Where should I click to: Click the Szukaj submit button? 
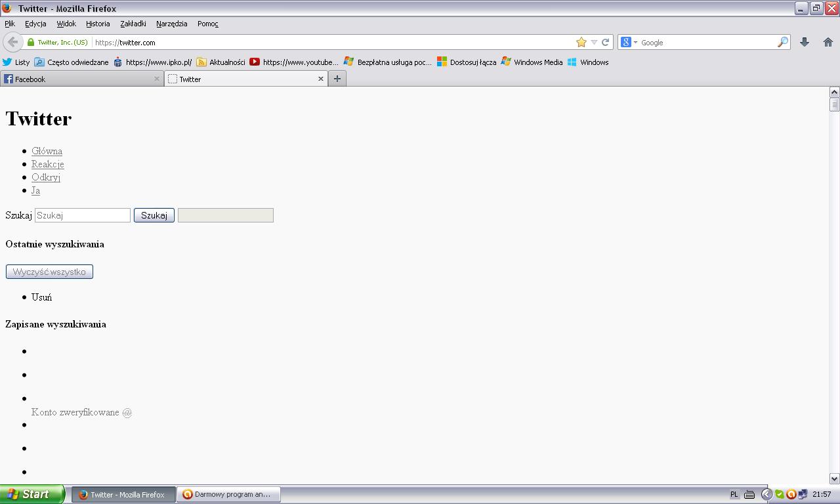[154, 215]
